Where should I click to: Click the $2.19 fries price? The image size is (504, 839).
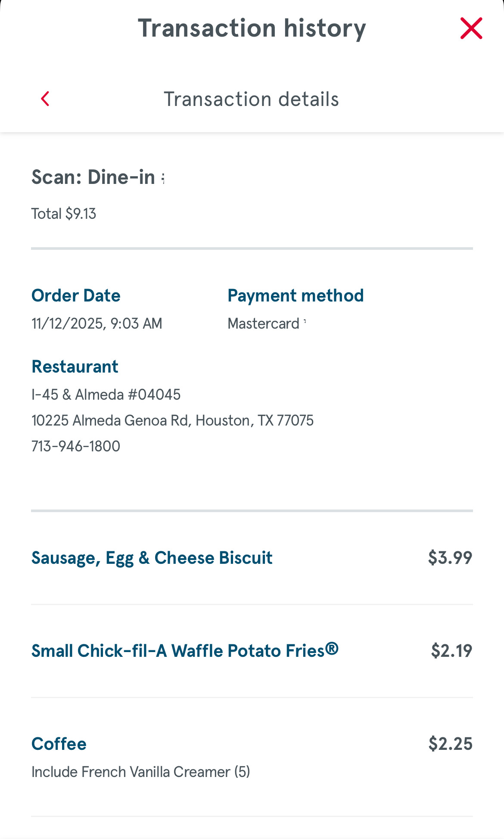click(451, 651)
